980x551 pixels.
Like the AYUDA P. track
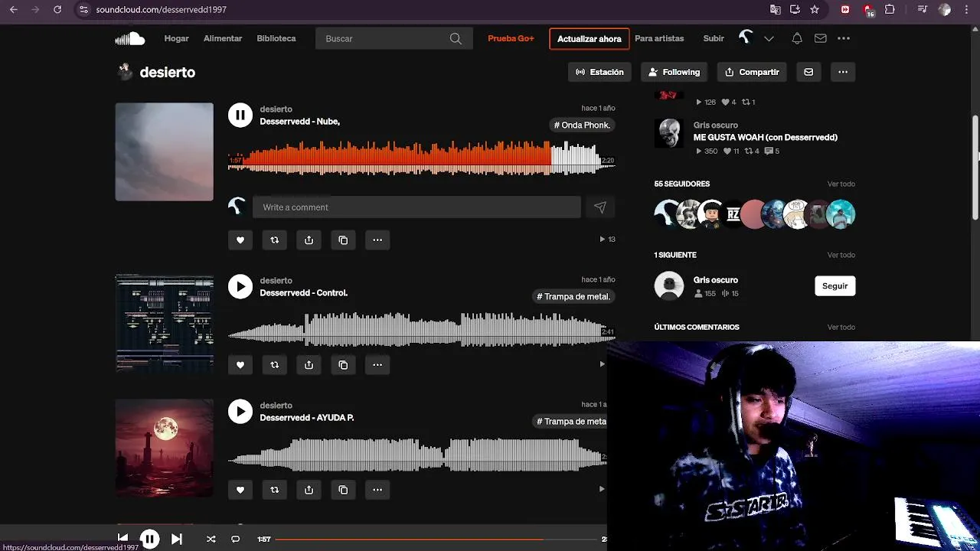tap(240, 490)
